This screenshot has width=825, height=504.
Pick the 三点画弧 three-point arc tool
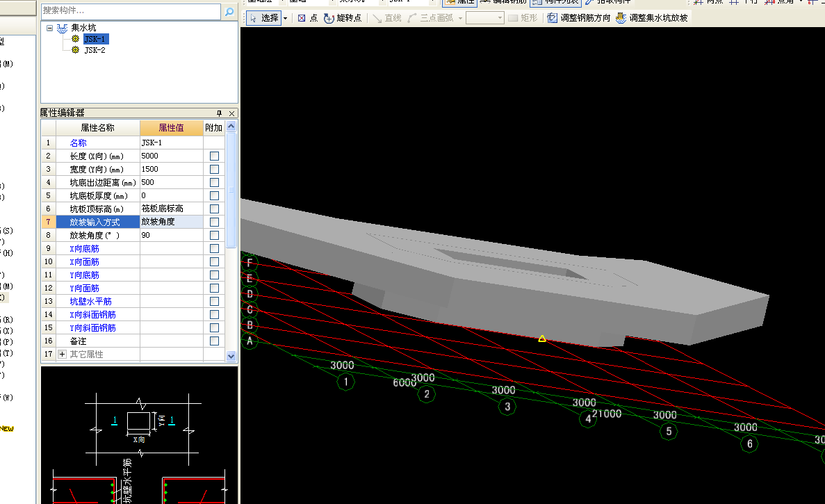point(430,18)
